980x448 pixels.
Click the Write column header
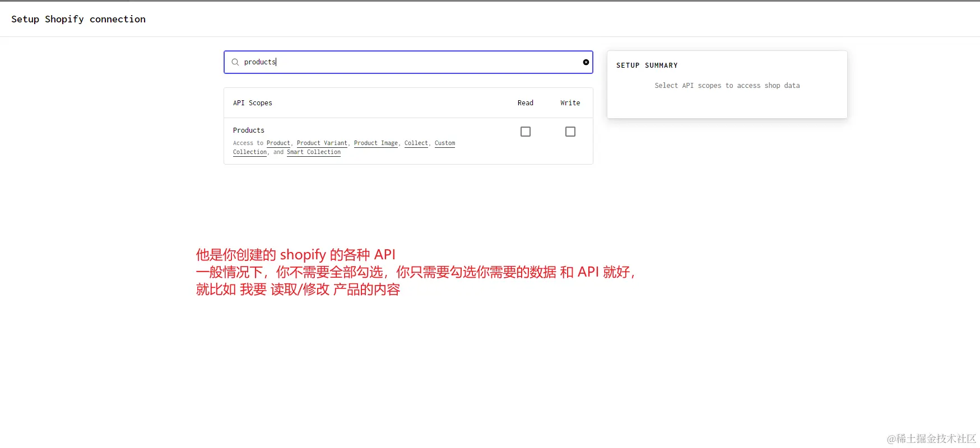click(x=570, y=103)
